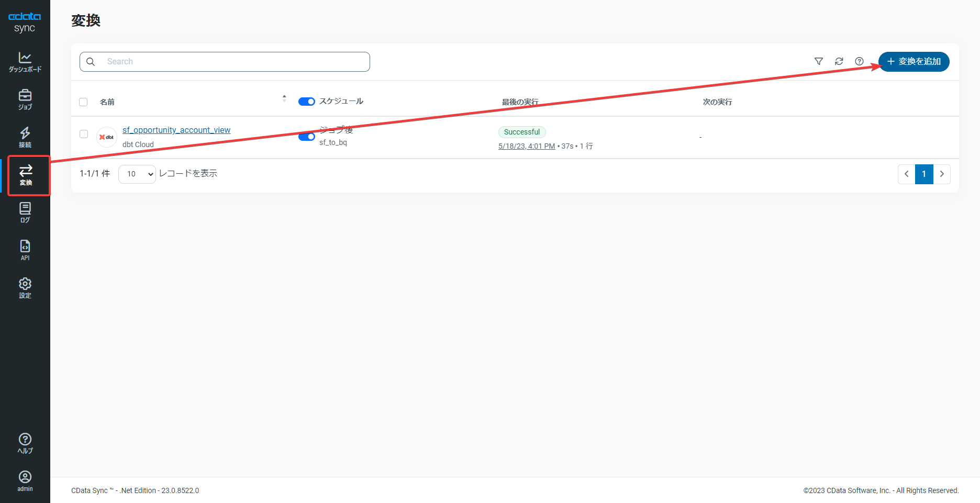
Task: Open the sf_opportunity_account_view link
Action: click(x=176, y=130)
